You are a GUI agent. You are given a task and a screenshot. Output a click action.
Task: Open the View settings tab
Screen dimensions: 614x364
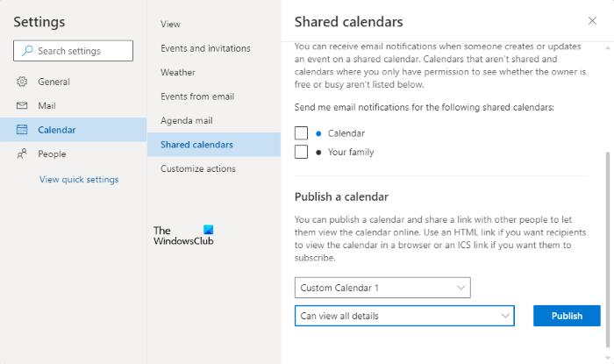[170, 25]
